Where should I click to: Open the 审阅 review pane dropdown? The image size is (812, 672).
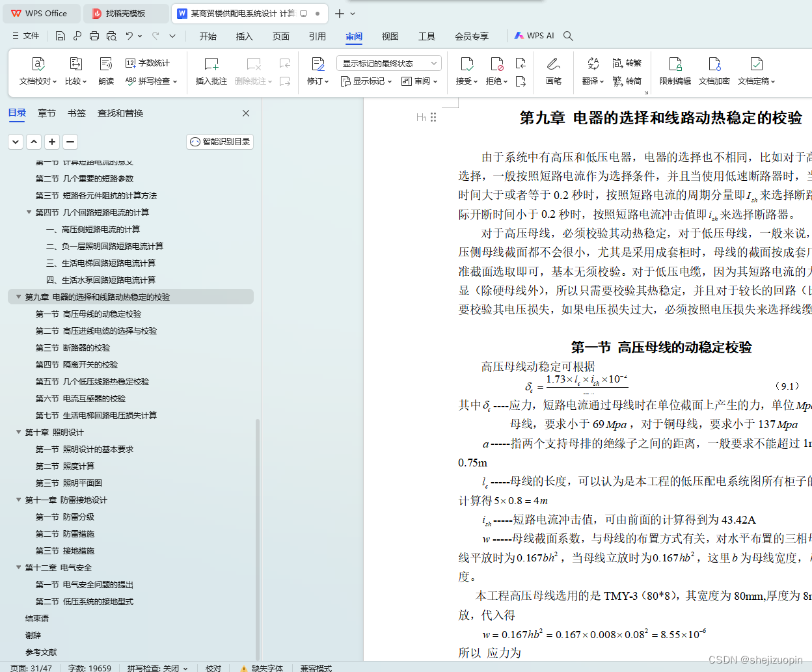click(420, 81)
